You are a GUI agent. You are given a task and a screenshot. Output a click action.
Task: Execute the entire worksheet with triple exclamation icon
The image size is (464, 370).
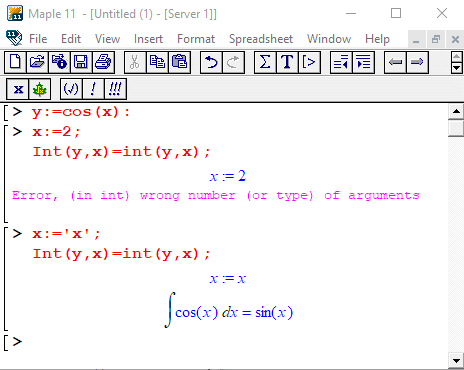tap(115, 89)
